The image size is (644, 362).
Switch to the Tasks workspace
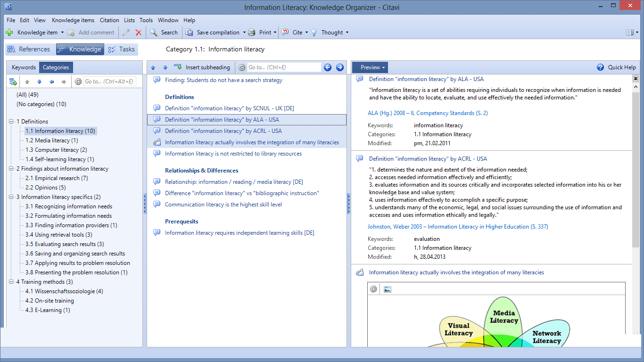(x=122, y=49)
